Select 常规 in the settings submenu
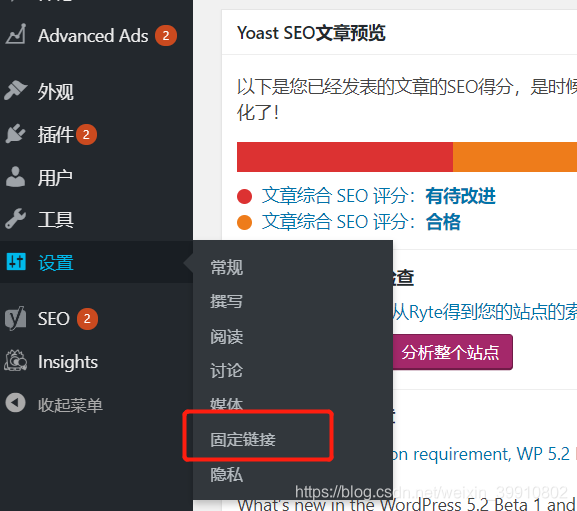 point(226,267)
